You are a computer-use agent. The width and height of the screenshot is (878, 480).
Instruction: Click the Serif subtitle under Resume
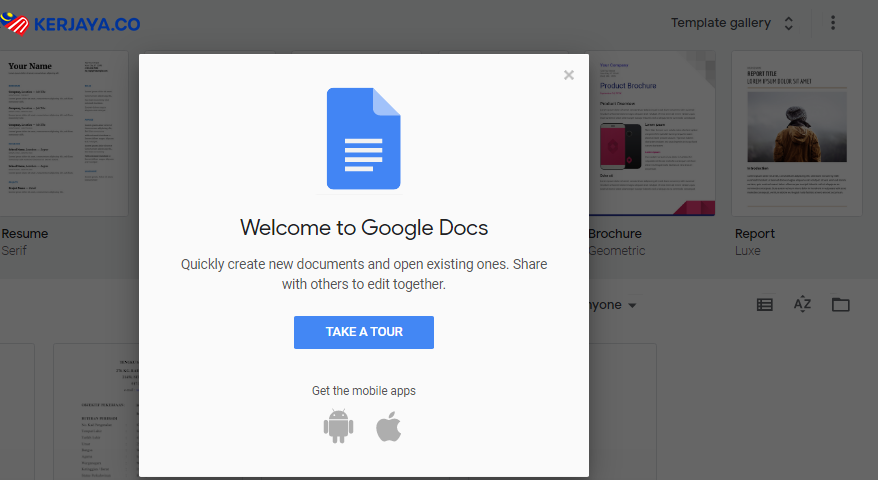14,251
